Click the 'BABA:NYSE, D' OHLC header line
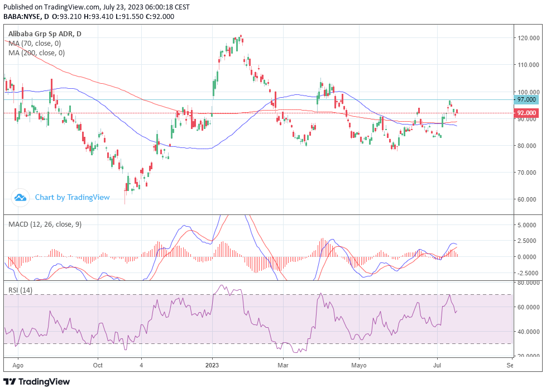Image resolution: width=546 pixels, height=392 pixels. tap(89, 16)
